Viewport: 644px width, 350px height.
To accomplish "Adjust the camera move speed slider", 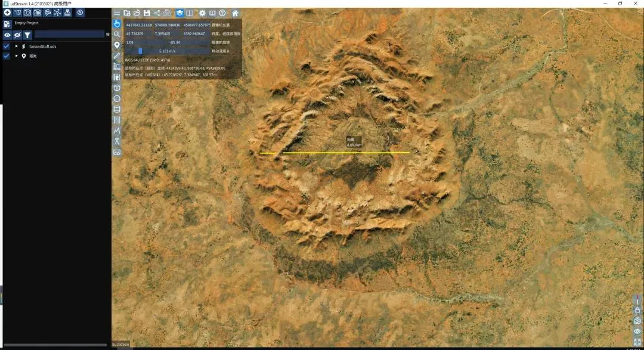I will pos(141,51).
